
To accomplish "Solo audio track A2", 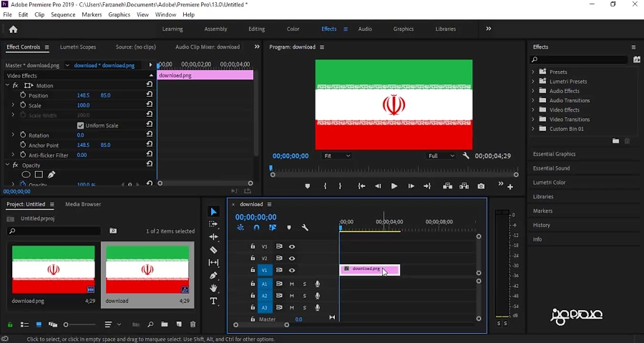I will tap(304, 296).
